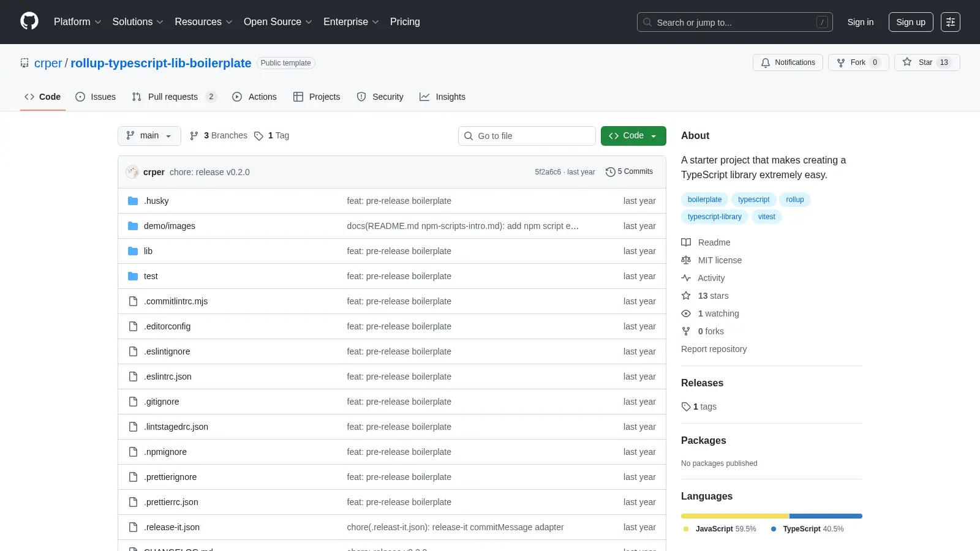This screenshot has width=980, height=551.
Task: Click the JavaScript 59.5% language label
Action: (720, 529)
